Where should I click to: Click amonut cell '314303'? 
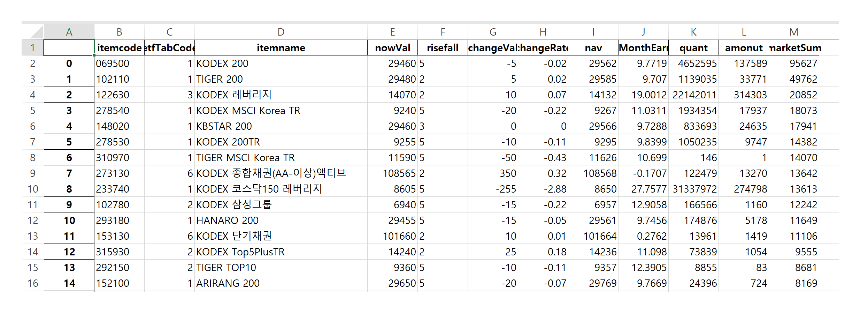(744, 95)
